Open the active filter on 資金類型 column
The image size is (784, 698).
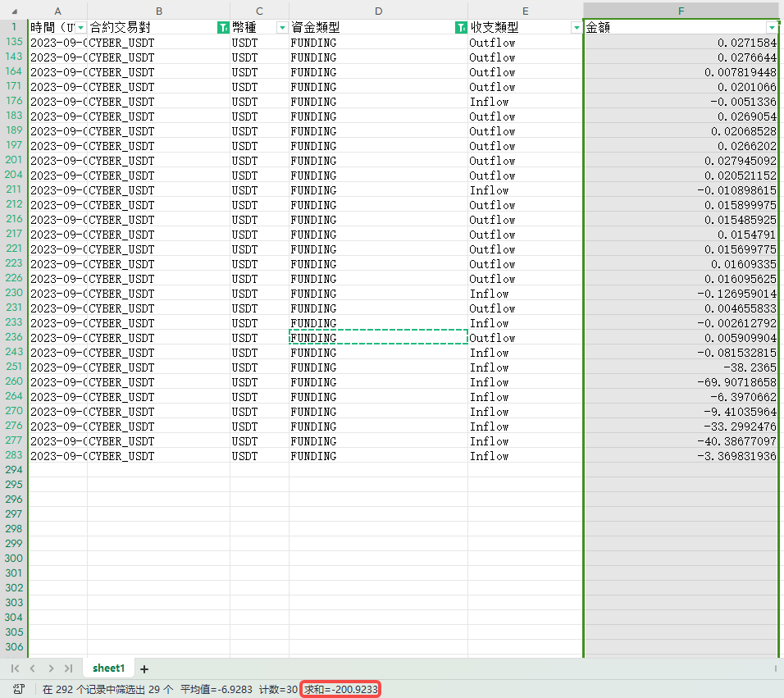click(460, 28)
